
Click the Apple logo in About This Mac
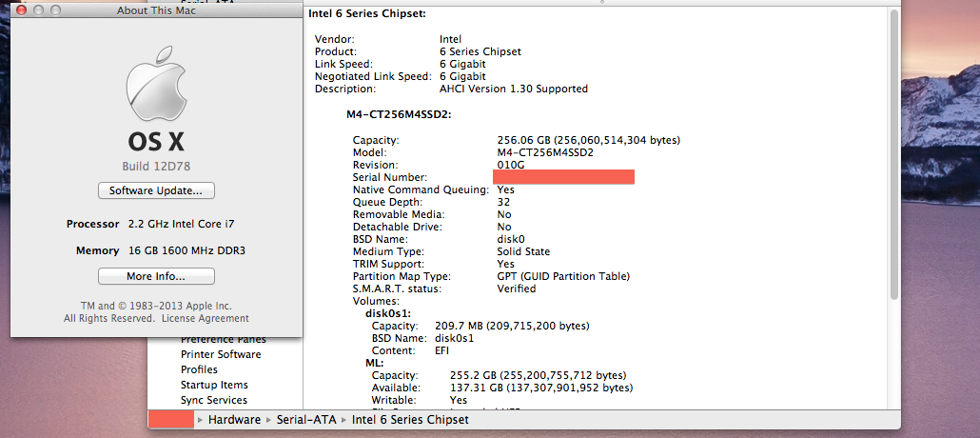tap(156, 83)
